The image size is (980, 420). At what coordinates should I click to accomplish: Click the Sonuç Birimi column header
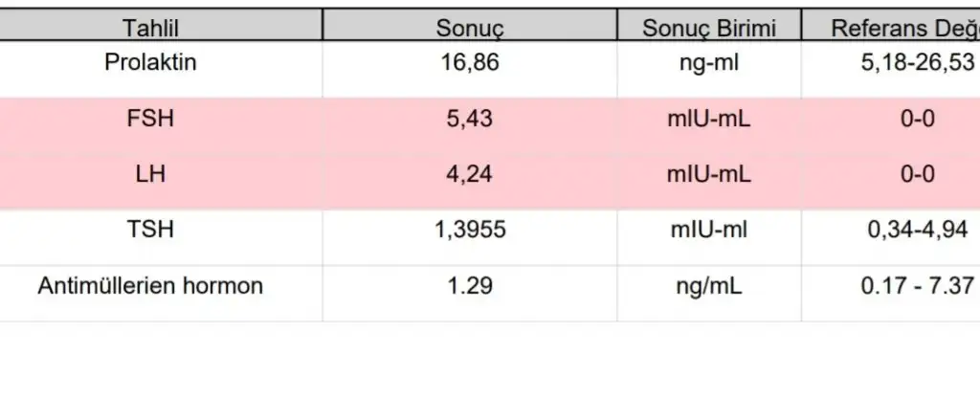pyautogui.click(x=708, y=28)
